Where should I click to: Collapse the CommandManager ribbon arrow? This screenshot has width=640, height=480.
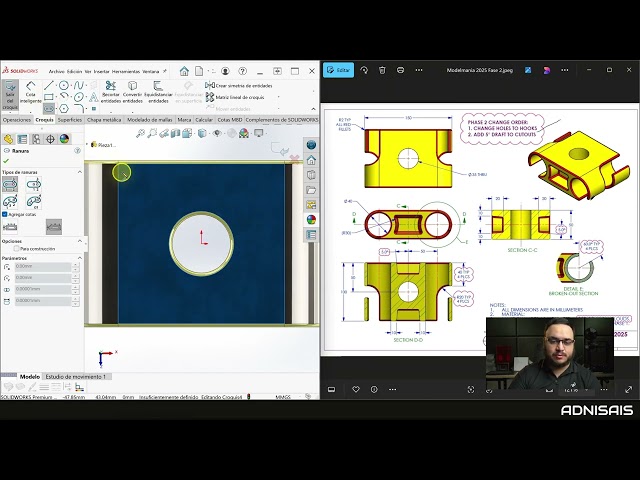click(313, 109)
